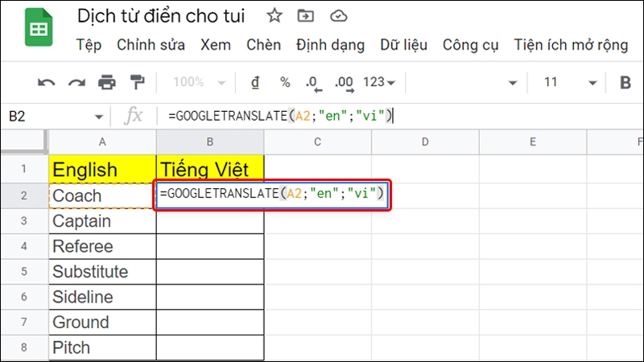This screenshot has height=362, width=644.
Task: Activate the paint format tool
Action: point(137,83)
